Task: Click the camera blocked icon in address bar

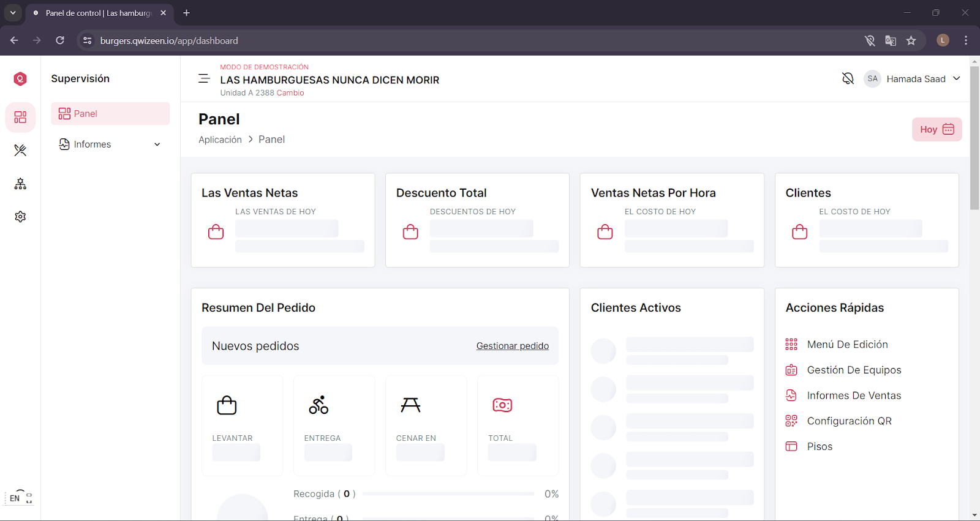Action: click(x=870, y=40)
